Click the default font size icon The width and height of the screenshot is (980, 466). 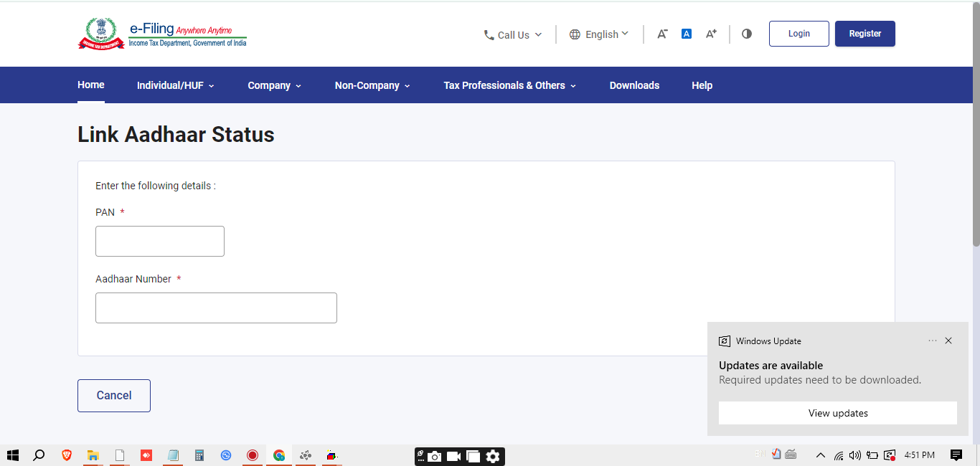point(687,34)
